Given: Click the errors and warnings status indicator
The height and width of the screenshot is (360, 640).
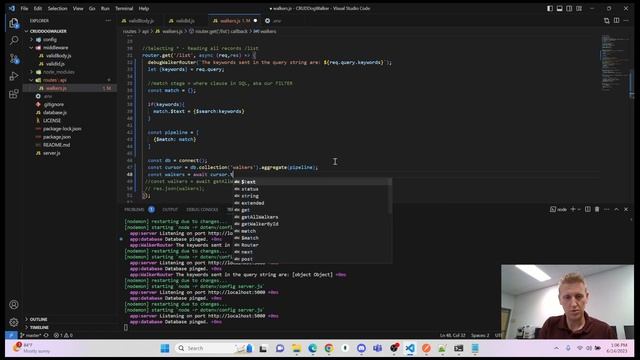Looking at the screenshot, I should 63,335.
